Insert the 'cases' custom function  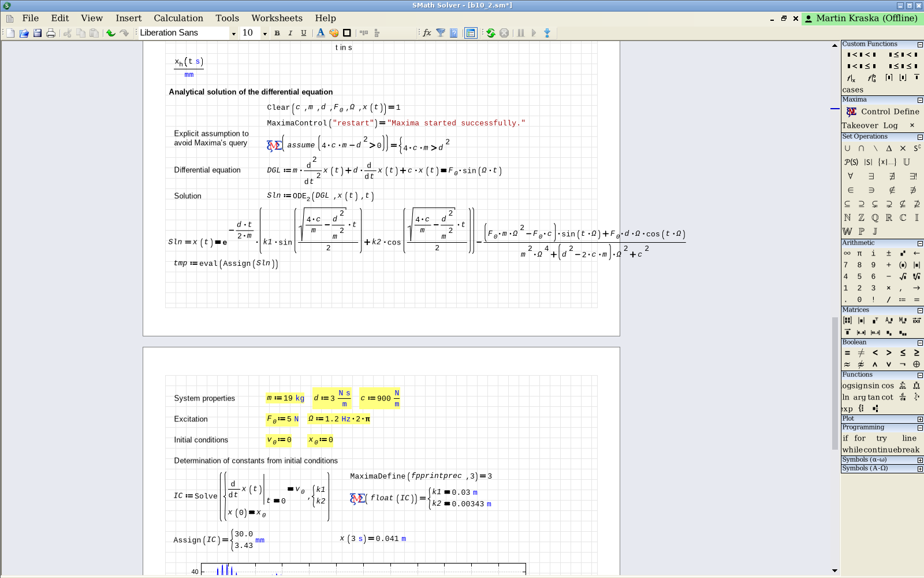(x=852, y=90)
